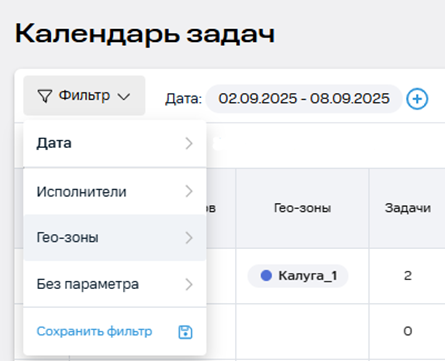Pick Без параметра filter option
The image size is (445, 361).
coord(115,284)
